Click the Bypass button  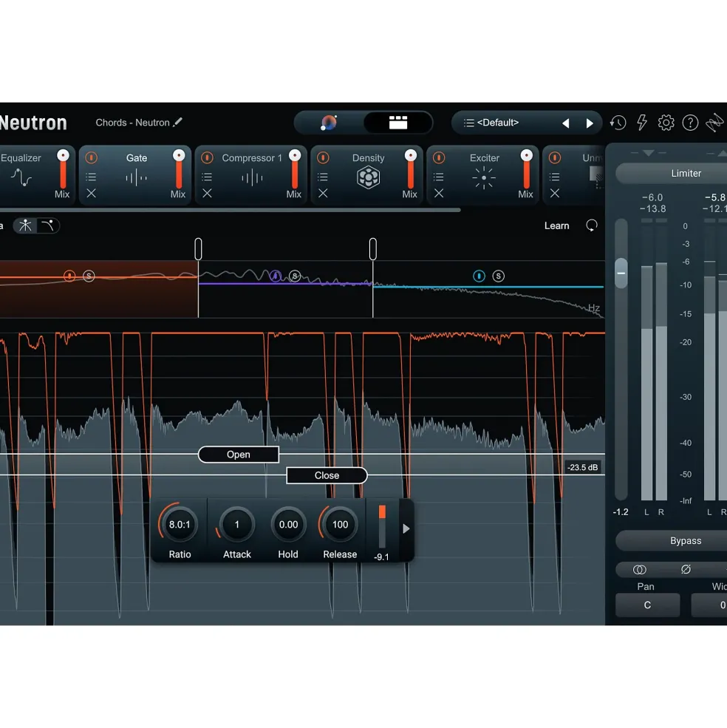pyautogui.click(x=672, y=541)
